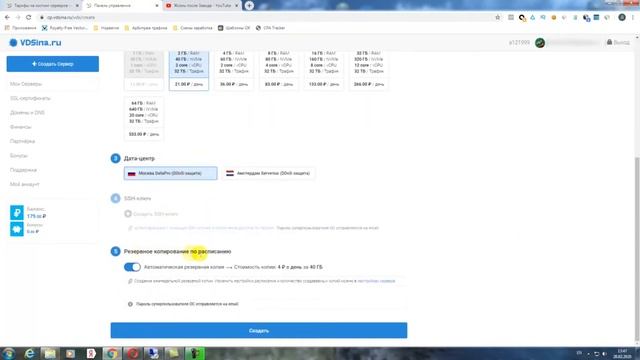Open the Chrome three-dot menu
Image resolution: width=640 pixels, height=360 pixels.
(x=633, y=18)
